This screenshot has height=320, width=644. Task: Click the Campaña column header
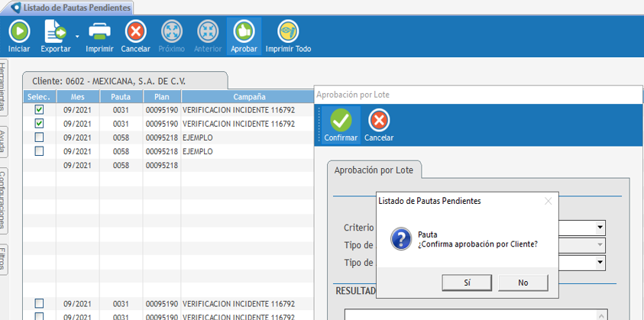point(250,97)
